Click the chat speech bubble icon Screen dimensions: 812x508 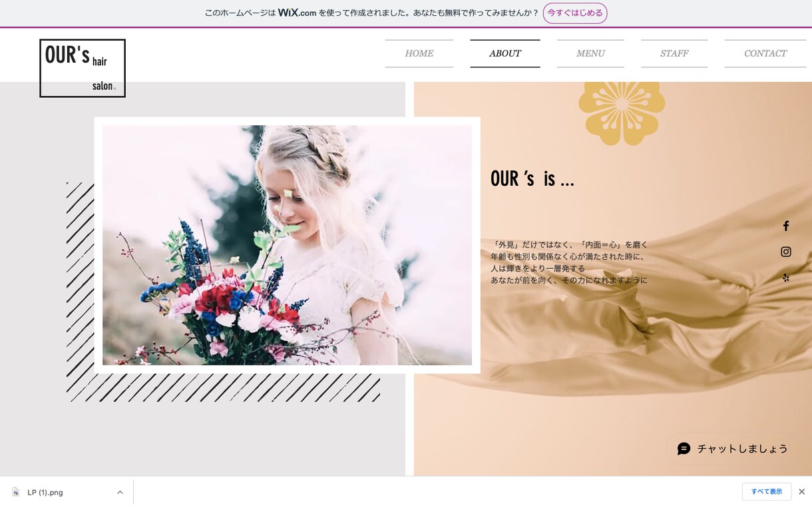[684, 449]
